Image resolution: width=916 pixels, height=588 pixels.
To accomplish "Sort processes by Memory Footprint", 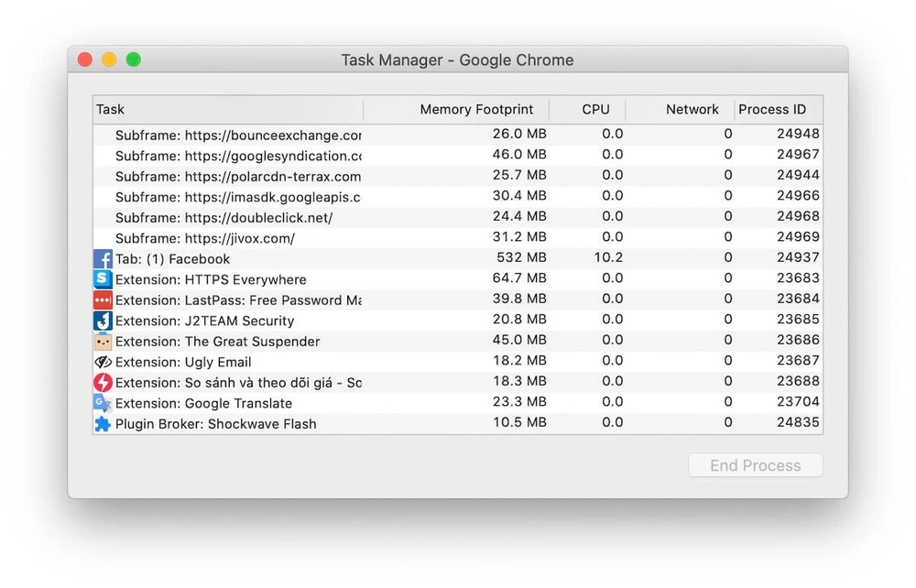I will [x=476, y=109].
